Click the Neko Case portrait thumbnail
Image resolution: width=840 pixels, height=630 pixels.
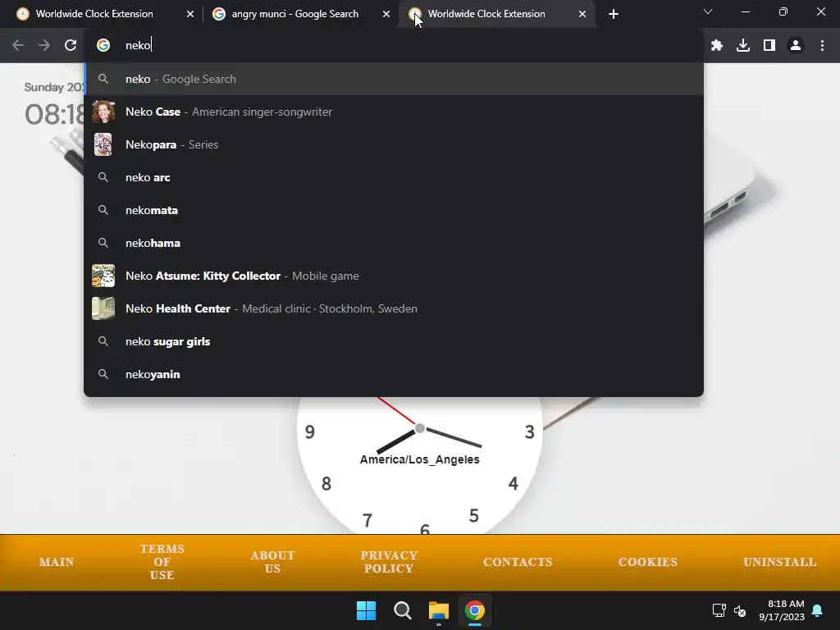[x=103, y=112]
